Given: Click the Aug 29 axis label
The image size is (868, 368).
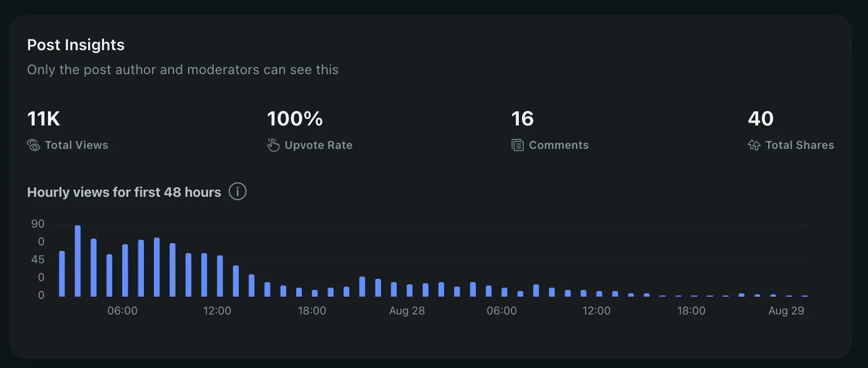Looking at the screenshot, I should tap(786, 311).
